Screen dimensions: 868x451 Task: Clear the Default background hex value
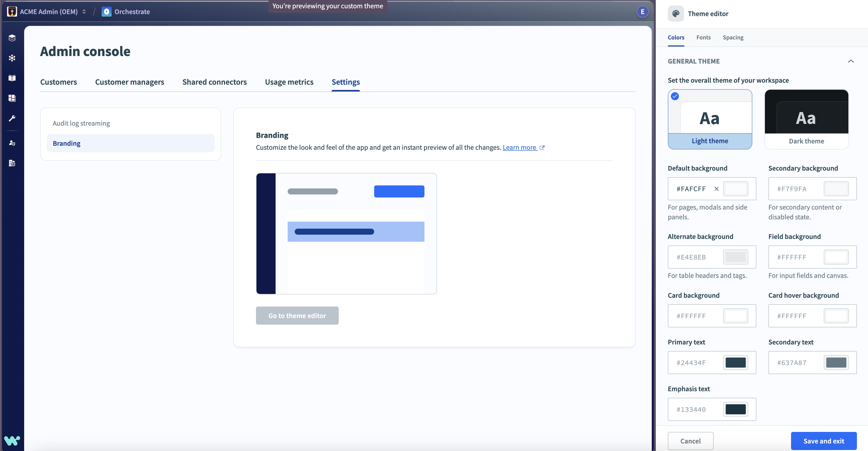tap(716, 189)
